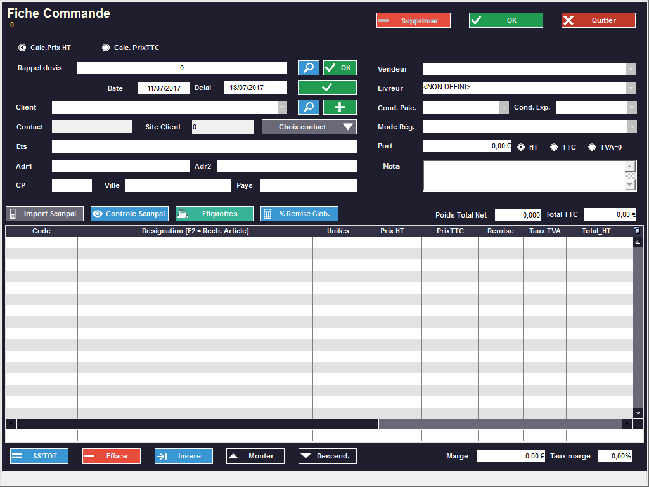Click the % Remise Glob. calculator button
The image size is (649, 487).
pos(299,214)
